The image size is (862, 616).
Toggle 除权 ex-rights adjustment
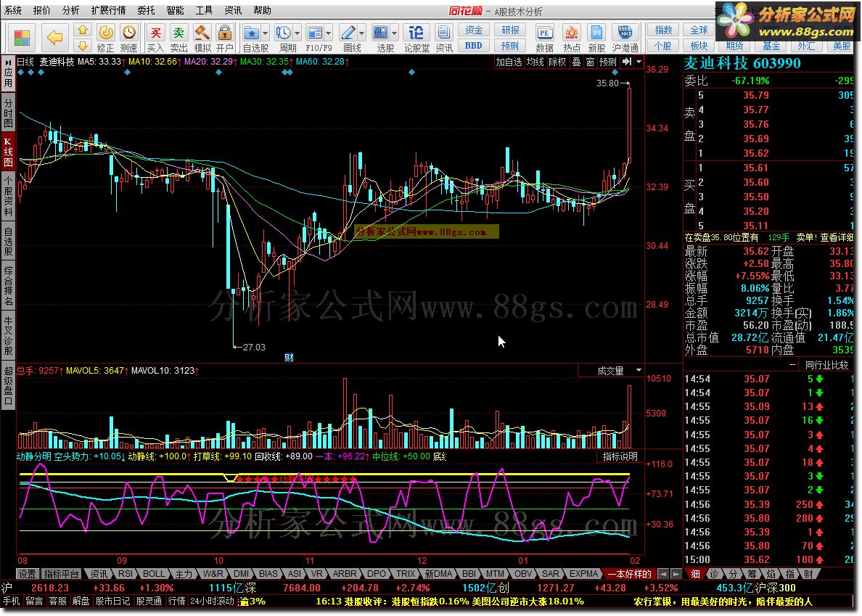(557, 62)
